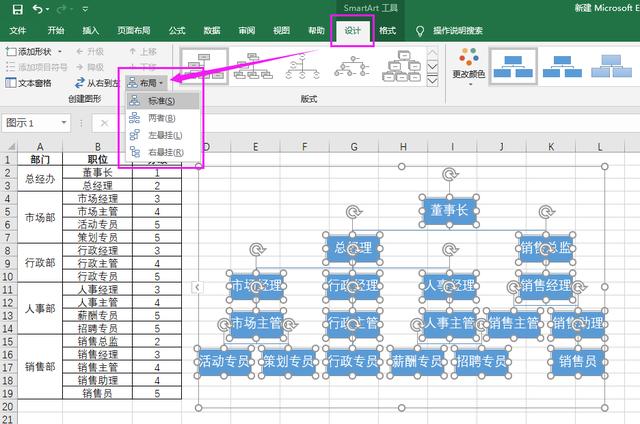Viewport: 640px width, 424px height.
Task: Click the 升级 promote button
Action: (x=90, y=52)
